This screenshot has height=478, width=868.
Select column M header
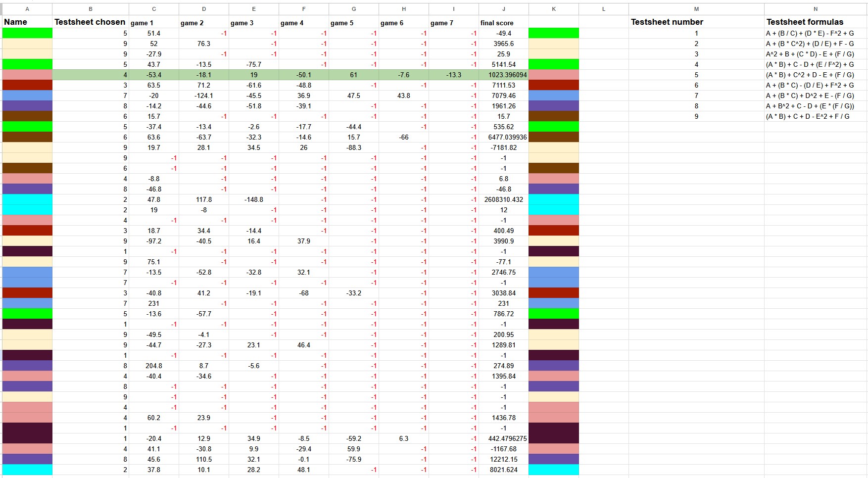point(696,9)
